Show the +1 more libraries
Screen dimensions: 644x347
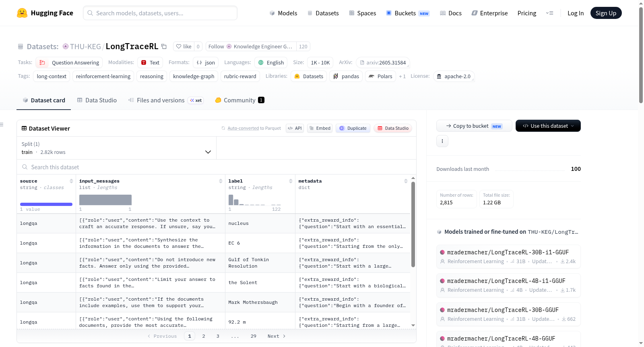pos(402,76)
